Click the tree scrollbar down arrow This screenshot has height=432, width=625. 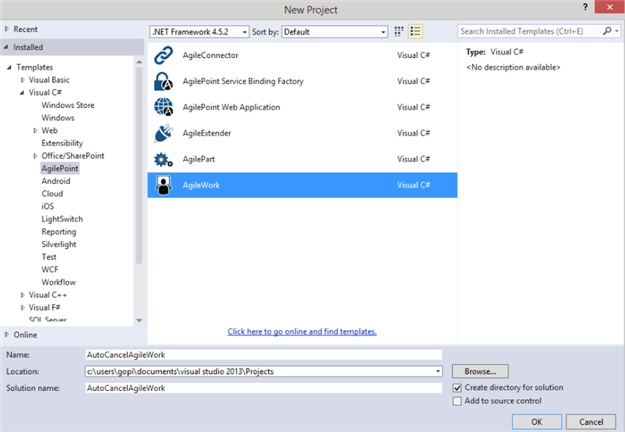pos(139,320)
